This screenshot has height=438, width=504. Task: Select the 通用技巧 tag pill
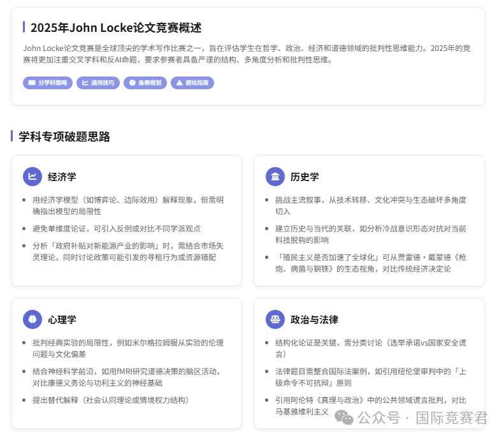point(98,83)
